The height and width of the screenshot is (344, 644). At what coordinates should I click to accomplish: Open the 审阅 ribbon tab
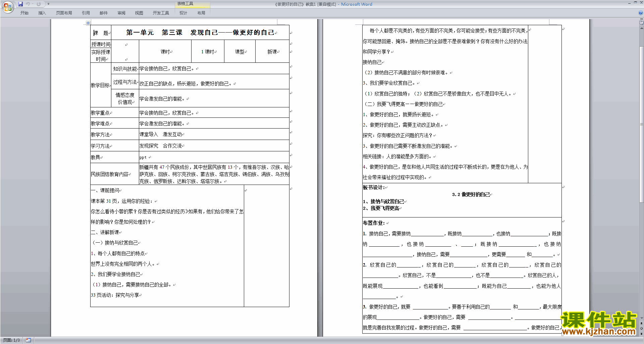(x=121, y=13)
